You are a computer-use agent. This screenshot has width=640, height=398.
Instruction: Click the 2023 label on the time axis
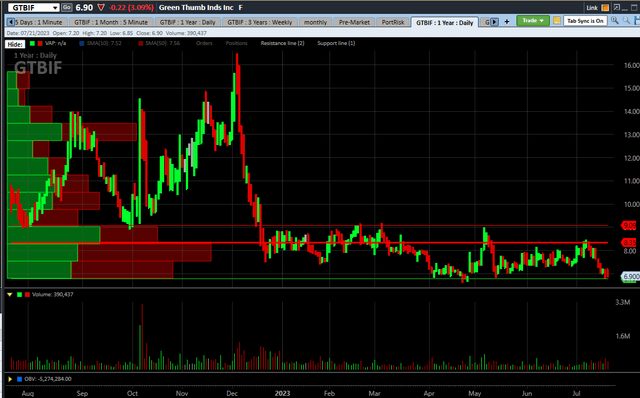coord(282,394)
